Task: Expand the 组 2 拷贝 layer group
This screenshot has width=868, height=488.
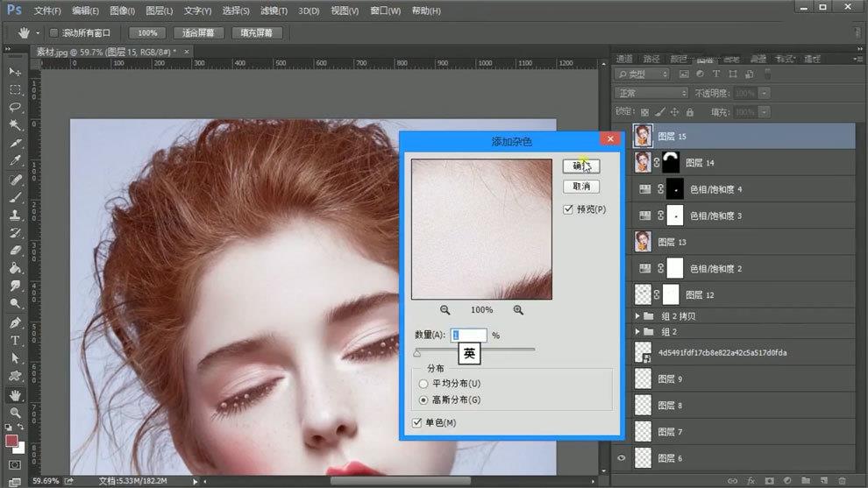Action: point(637,315)
